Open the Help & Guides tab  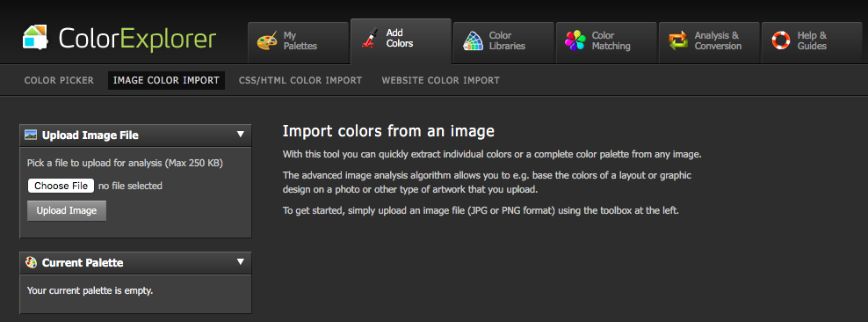coord(812,42)
